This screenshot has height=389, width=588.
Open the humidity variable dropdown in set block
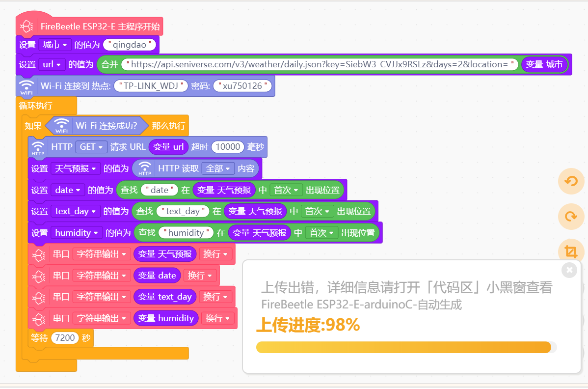(77, 233)
